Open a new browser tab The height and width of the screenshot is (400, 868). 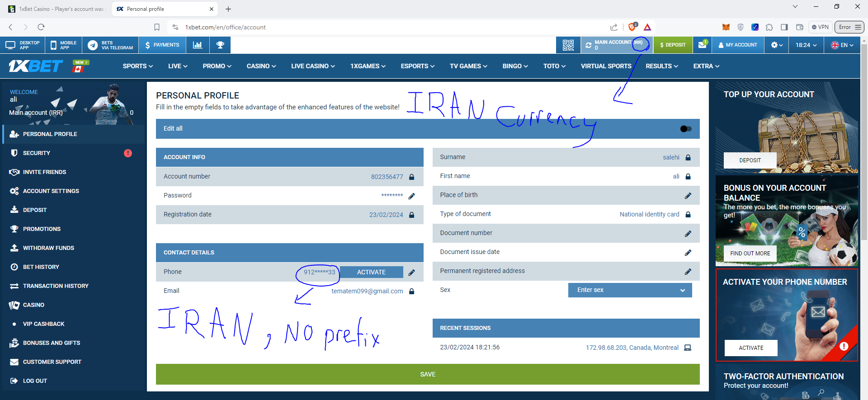click(x=228, y=9)
